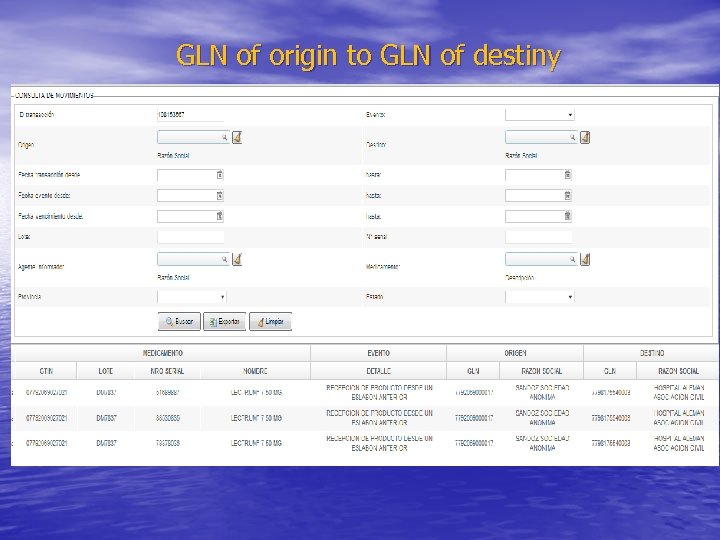Screen dimensions: 720x540
Task: Click the NOMBRE column header
Action: tap(255, 371)
